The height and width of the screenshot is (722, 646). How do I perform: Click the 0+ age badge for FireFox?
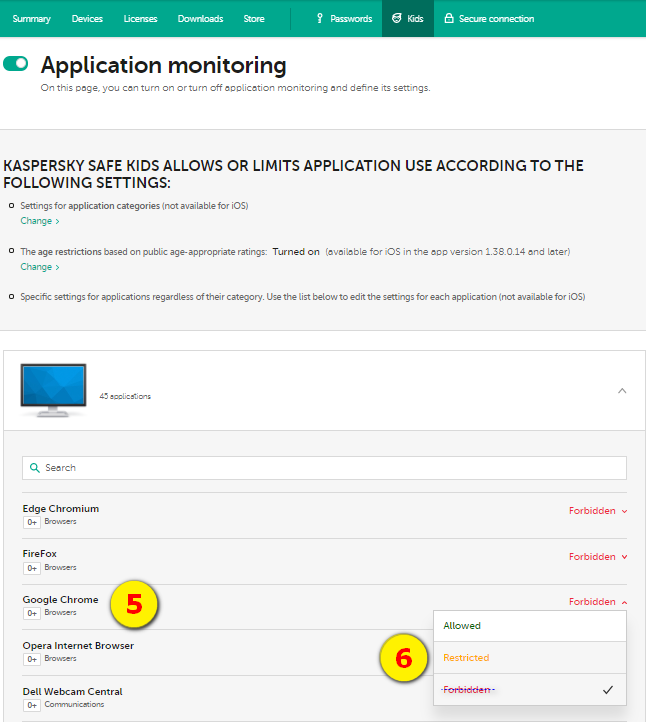coord(32,568)
